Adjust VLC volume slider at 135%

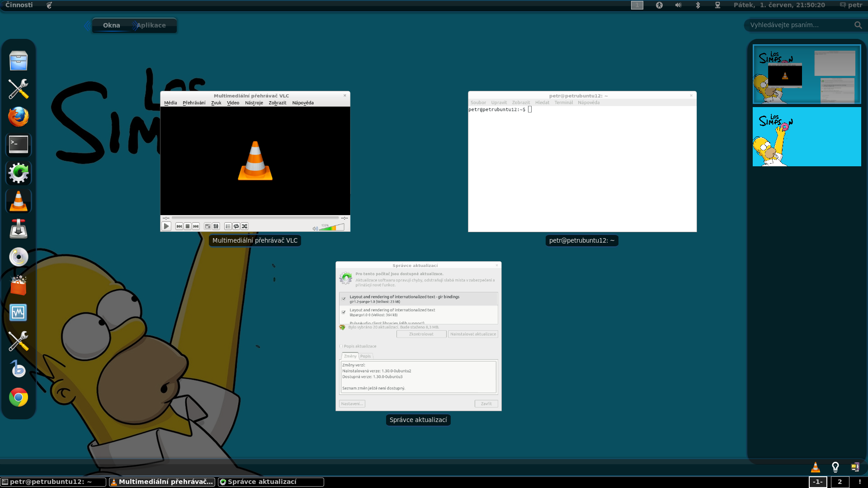pyautogui.click(x=332, y=227)
